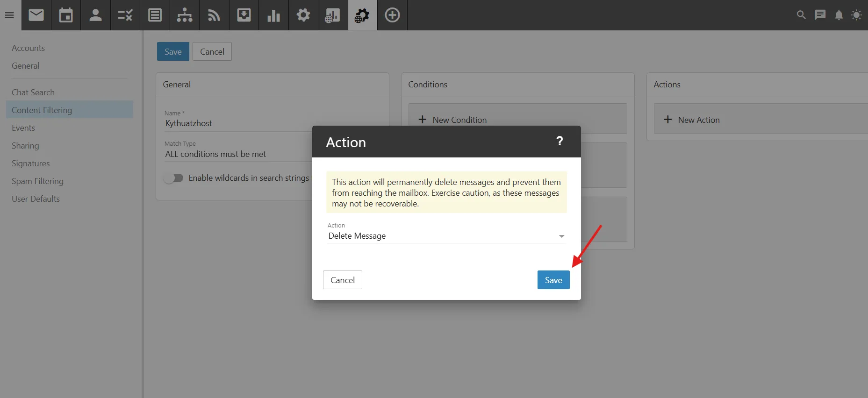Toggle Enable wildcards in search strings
The height and width of the screenshot is (398, 868).
tap(173, 178)
